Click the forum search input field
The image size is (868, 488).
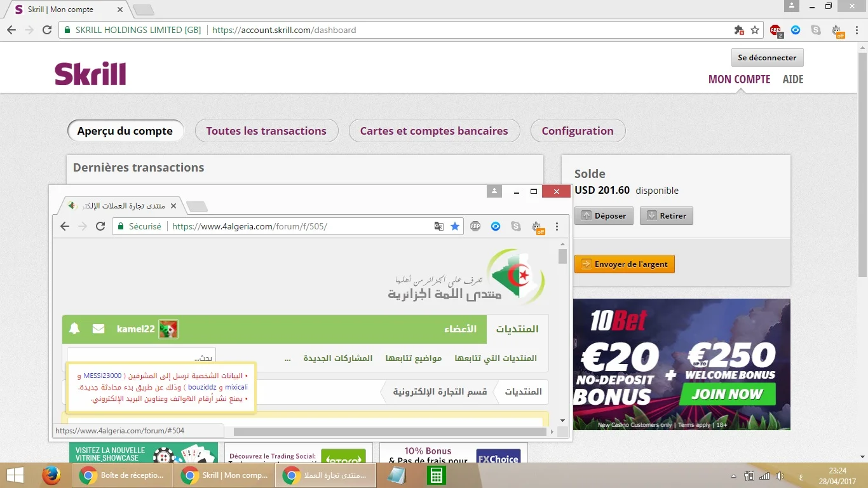click(141, 357)
